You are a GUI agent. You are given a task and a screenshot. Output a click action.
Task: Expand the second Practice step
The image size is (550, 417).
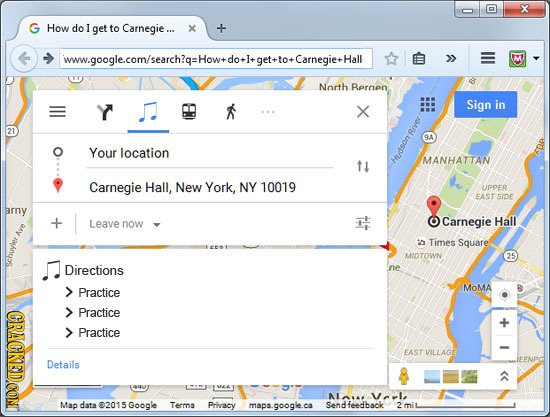(x=93, y=312)
